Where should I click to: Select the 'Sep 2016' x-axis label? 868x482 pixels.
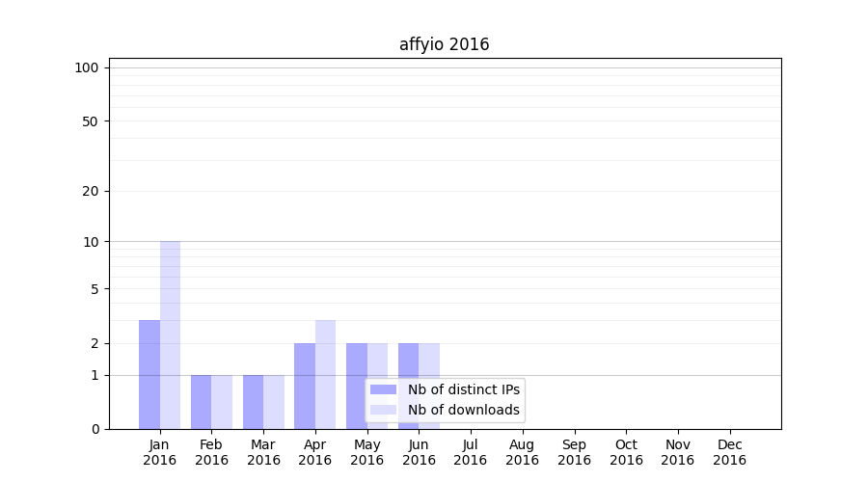(x=574, y=452)
